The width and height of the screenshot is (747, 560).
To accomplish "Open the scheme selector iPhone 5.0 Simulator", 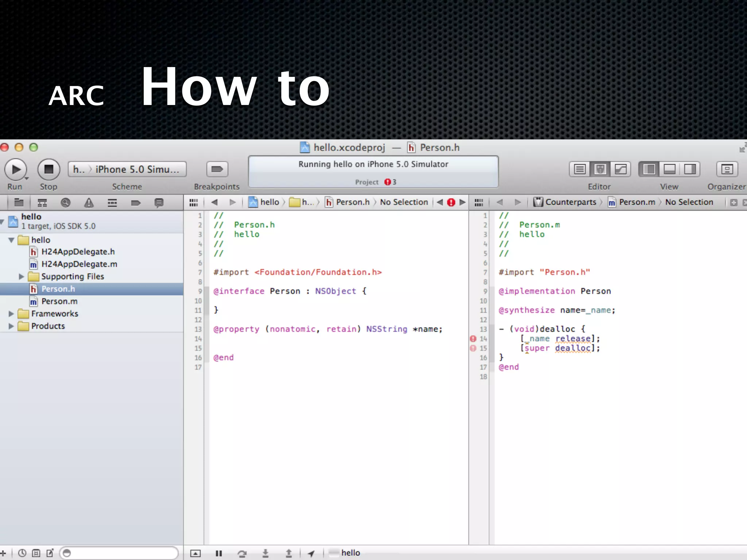I will [x=137, y=170].
